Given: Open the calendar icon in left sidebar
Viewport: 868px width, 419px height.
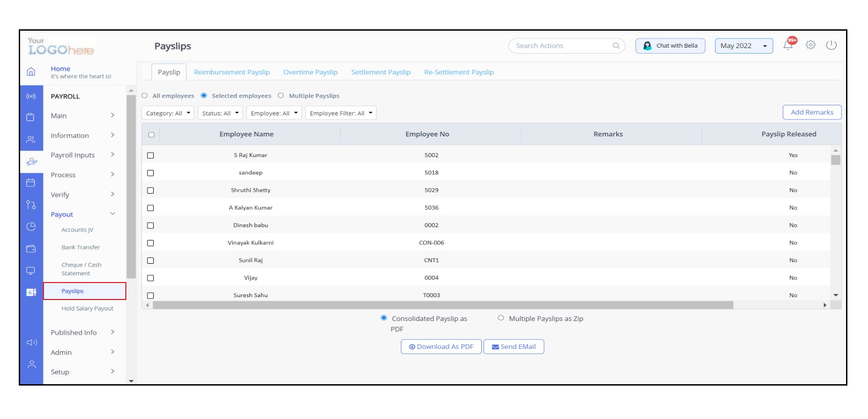Looking at the screenshot, I should point(31,183).
